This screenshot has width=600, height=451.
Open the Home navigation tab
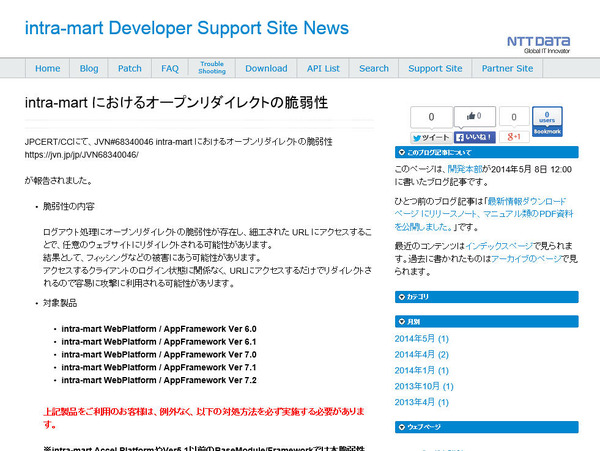point(47,68)
